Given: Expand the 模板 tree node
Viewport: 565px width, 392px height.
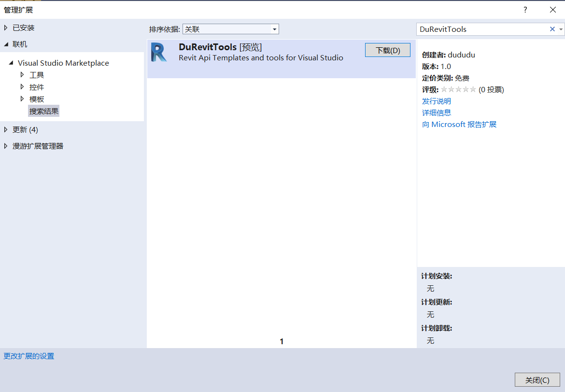Looking at the screenshot, I should click(x=22, y=98).
